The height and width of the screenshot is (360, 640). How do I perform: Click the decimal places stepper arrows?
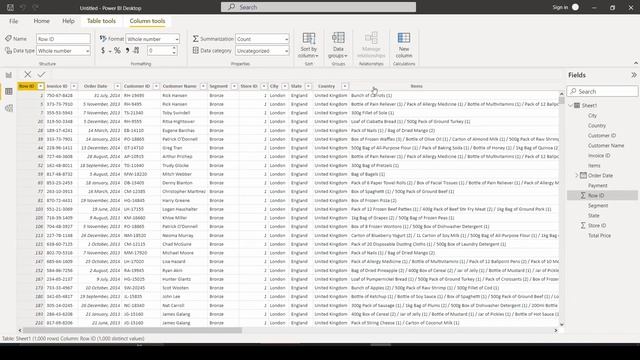[174, 51]
